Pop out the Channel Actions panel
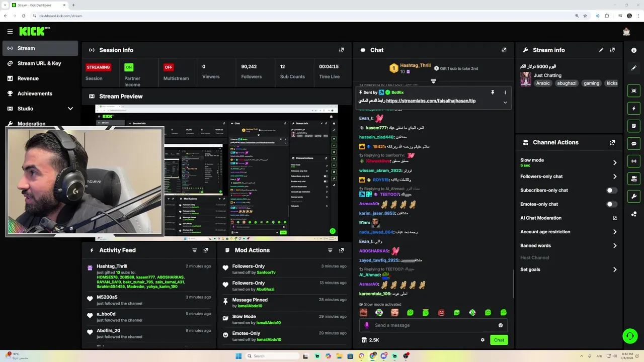 612,143
